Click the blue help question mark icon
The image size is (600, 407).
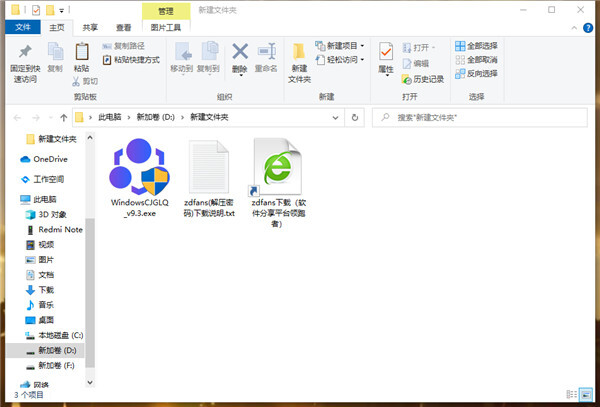[x=588, y=28]
